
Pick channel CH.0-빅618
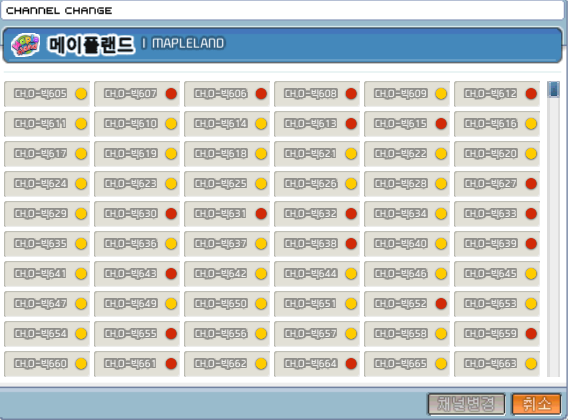click(227, 154)
